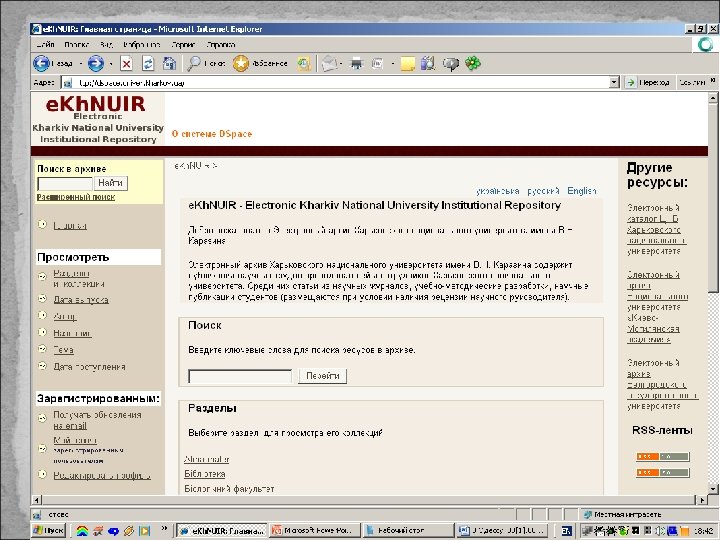This screenshot has width=720, height=540.
Task: Browse by Название link
Action: pyautogui.click(x=72, y=333)
